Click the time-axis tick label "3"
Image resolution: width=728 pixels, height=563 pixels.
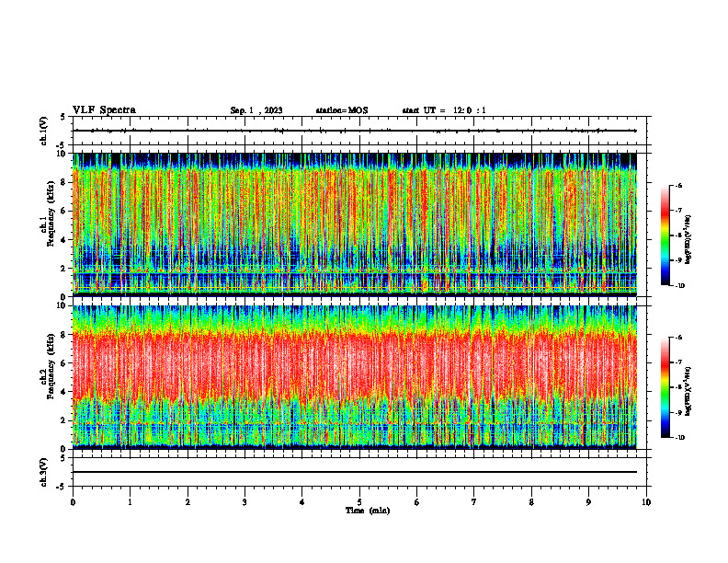245,502
